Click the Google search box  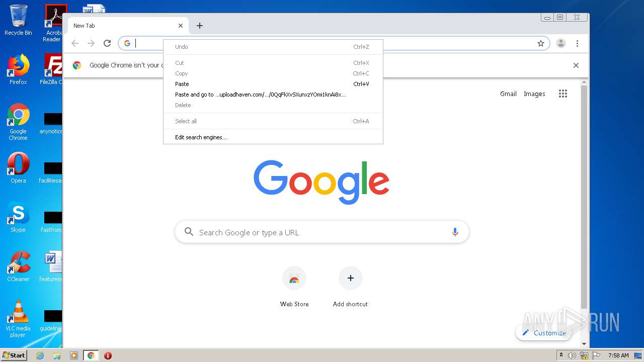(x=322, y=232)
